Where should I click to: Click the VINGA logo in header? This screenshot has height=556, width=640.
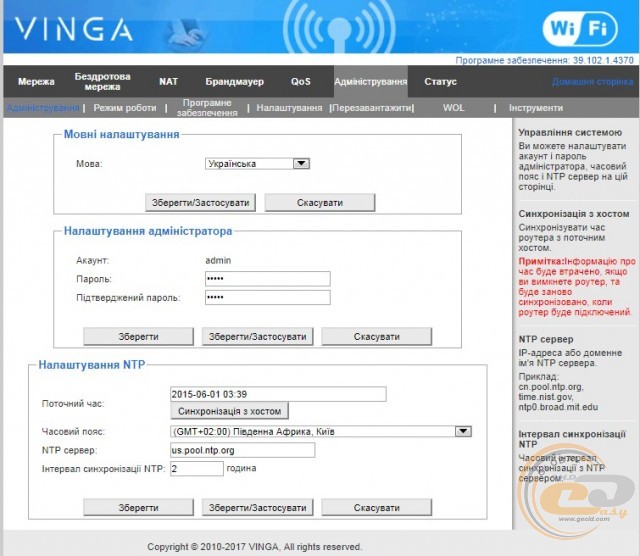(74, 29)
